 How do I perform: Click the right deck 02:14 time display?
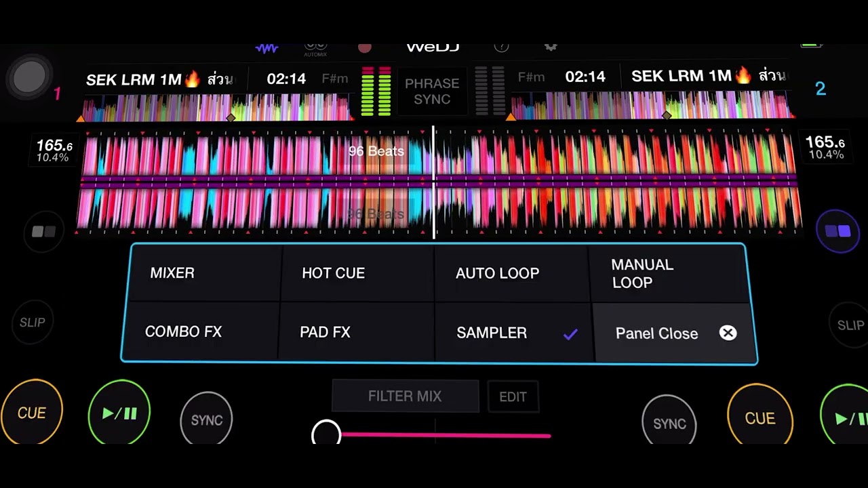(x=585, y=76)
